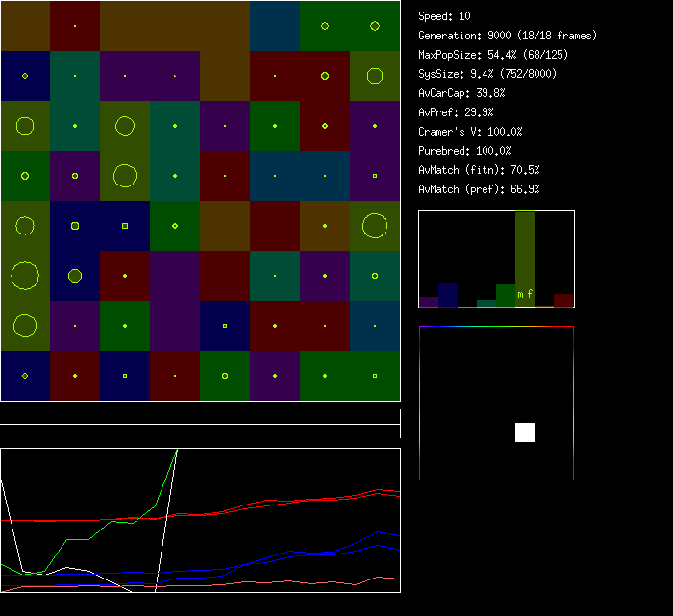Select the dark red bar at histogram's right end
Screen dimensions: 673x616
click(x=563, y=300)
